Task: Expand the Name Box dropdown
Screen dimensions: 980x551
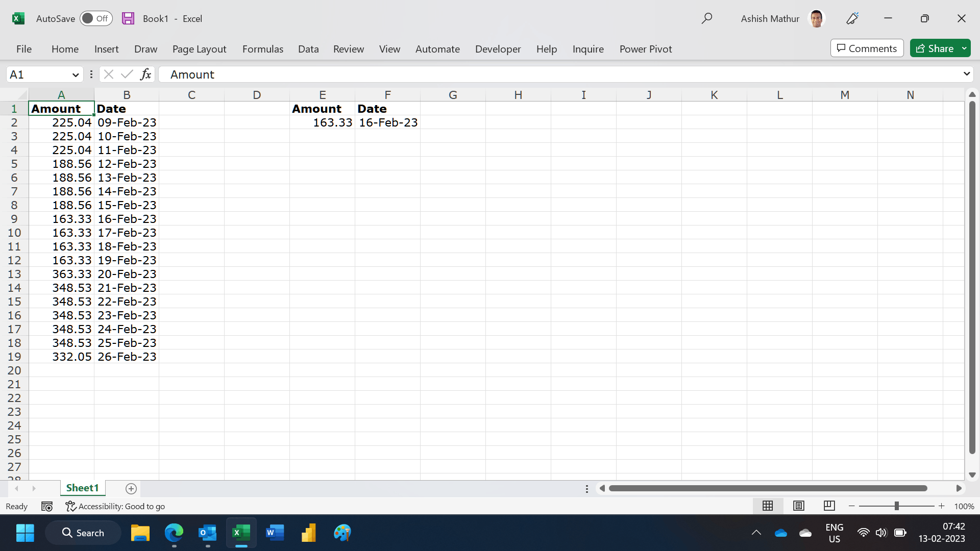Action: pos(76,75)
